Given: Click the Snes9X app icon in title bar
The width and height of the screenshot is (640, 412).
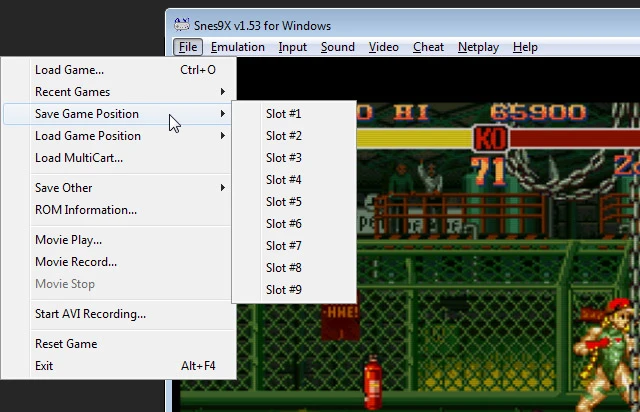Looking at the screenshot, I should [x=182, y=25].
